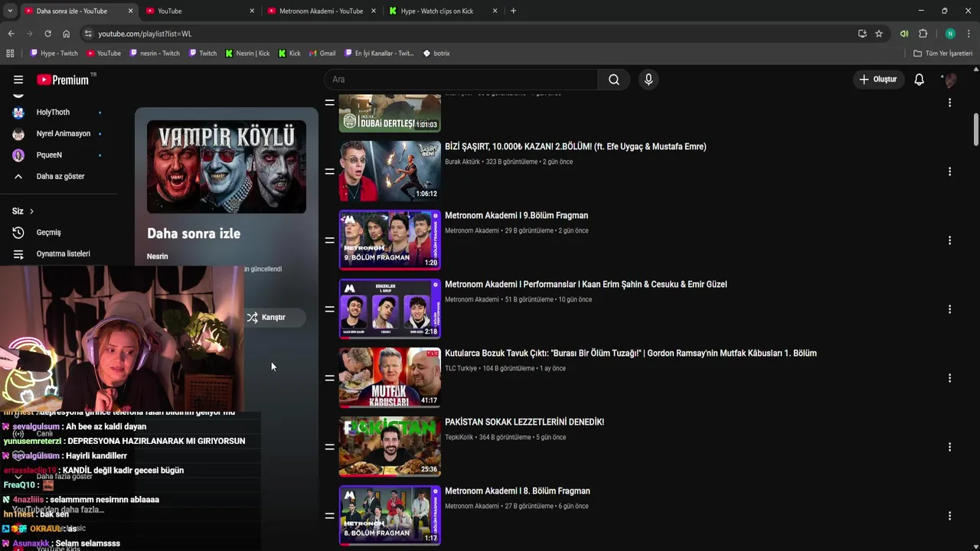Visit Burak Aktürk channel link
The height and width of the screenshot is (551, 980).
click(x=462, y=162)
